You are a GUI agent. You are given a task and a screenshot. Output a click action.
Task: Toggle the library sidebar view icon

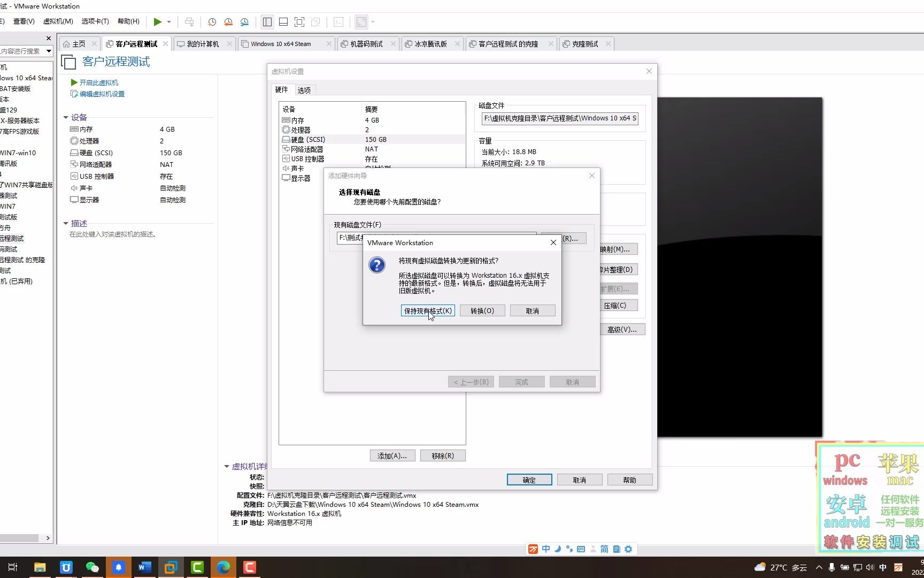click(267, 22)
